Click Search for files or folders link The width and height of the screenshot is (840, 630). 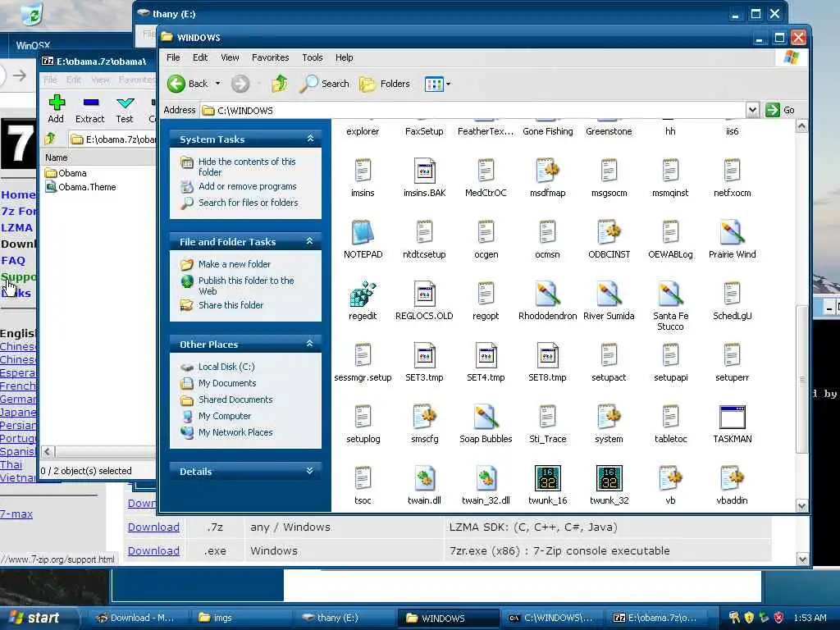pos(248,203)
